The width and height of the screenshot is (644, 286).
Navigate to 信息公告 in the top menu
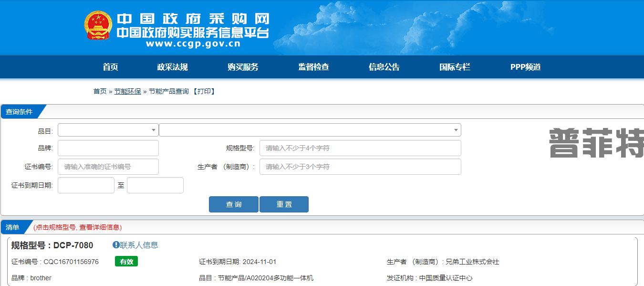pyautogui.click(x=384, y=67)
